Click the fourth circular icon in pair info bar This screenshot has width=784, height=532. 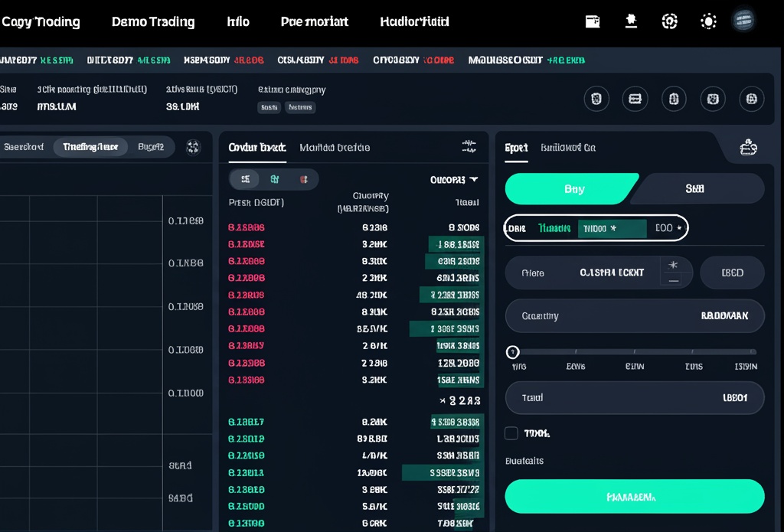[713, 99]
